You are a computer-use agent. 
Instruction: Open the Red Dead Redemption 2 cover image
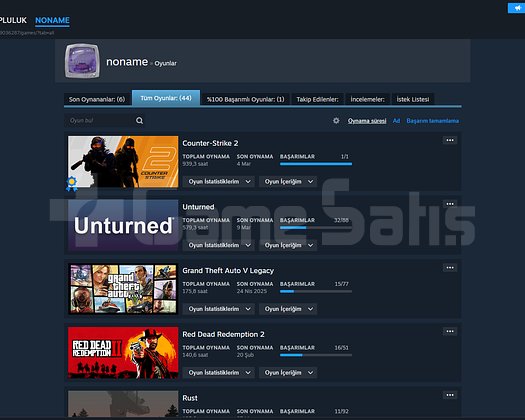tap(123, 352)
